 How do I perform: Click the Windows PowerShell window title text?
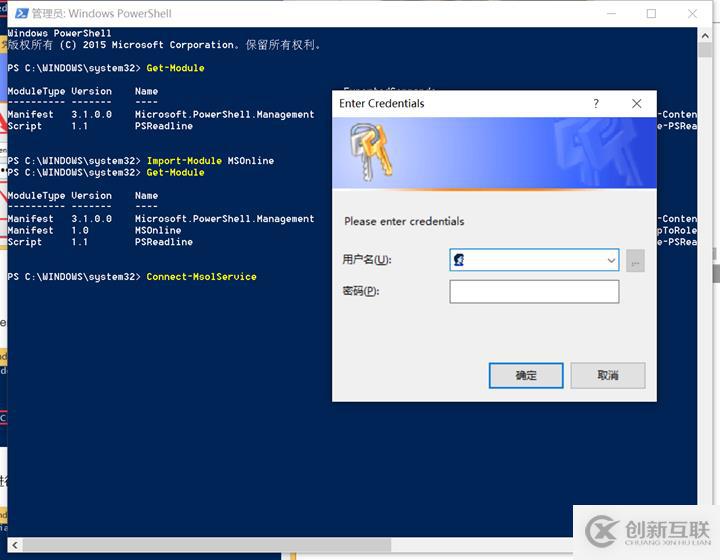[x=101, y=13]
